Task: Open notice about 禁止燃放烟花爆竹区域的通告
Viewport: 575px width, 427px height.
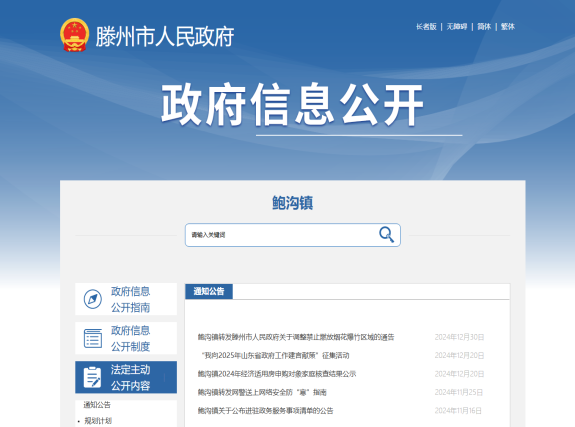Action: point(296,337)
